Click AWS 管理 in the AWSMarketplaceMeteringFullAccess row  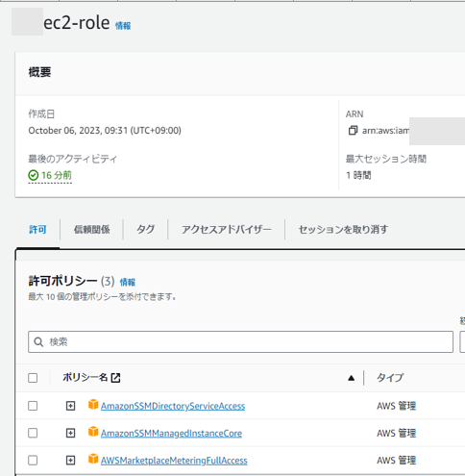tap(396, 461)
